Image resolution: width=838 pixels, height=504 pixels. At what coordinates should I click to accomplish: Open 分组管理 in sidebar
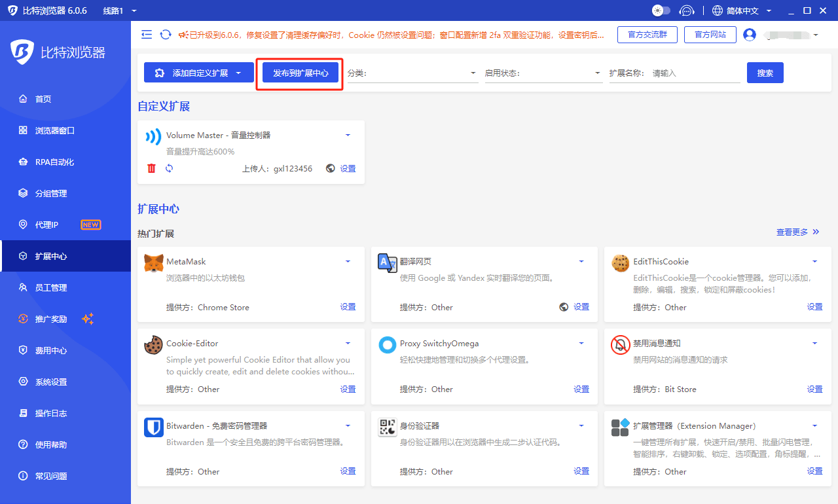click(x=65, y=193)
